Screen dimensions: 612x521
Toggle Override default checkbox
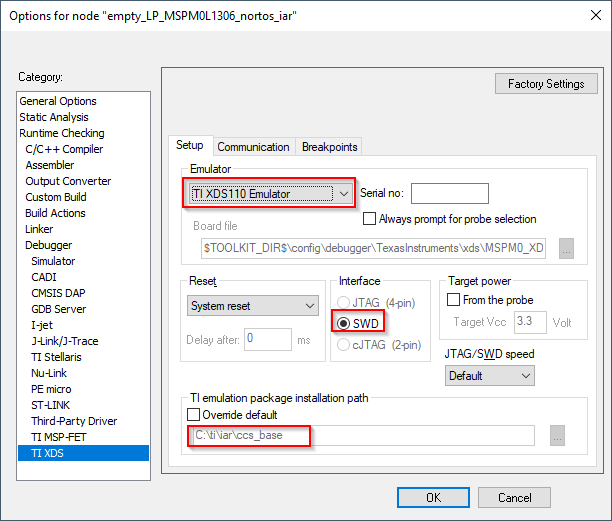pyautogui.click(x=194, y=414)
